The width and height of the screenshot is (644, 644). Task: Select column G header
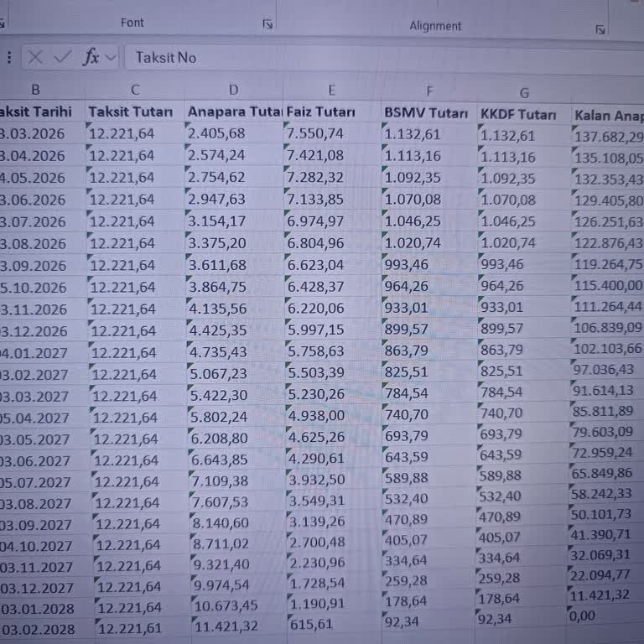[x=524, y=93]
